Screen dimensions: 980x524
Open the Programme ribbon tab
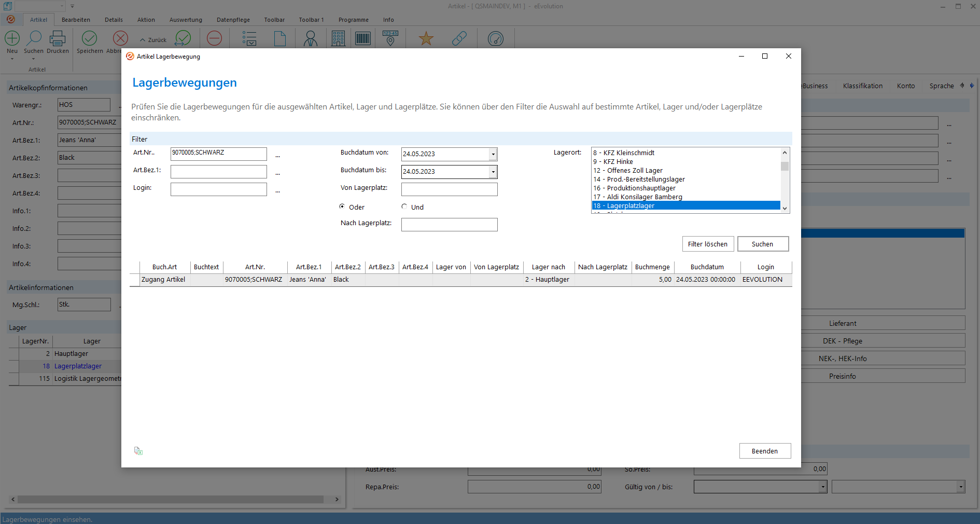(354, 20)
